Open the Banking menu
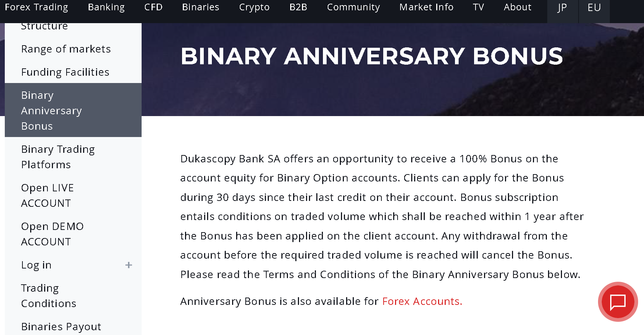Viewport: 644px width, 335px height. pyautogui.click(x=106, y=7)
